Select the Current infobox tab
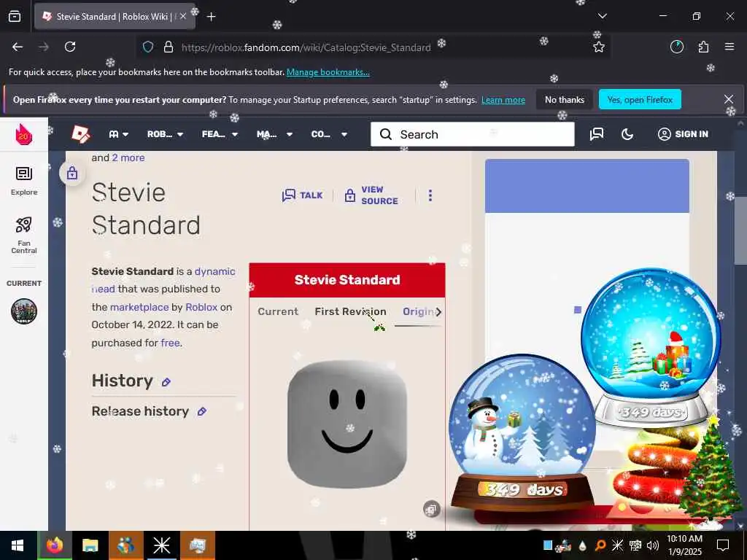The height and width of the screenshot is (560, 747). click(278, 311)
